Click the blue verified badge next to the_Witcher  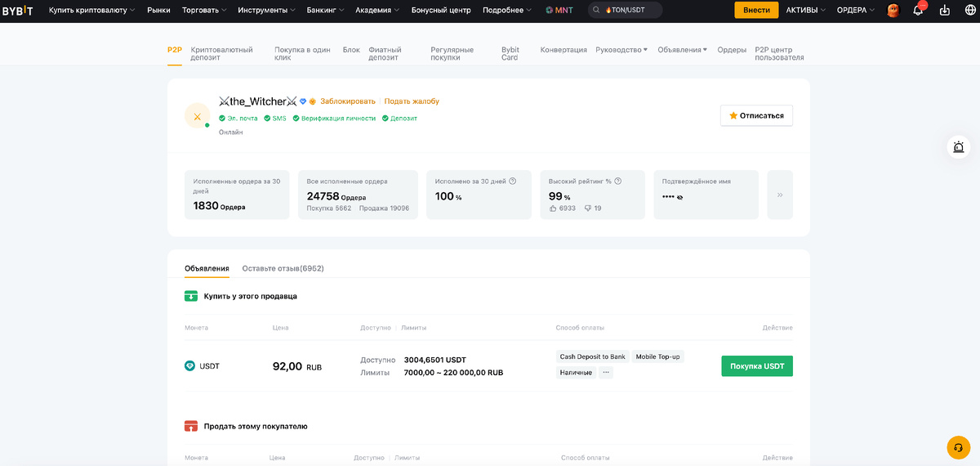[303, 101]
